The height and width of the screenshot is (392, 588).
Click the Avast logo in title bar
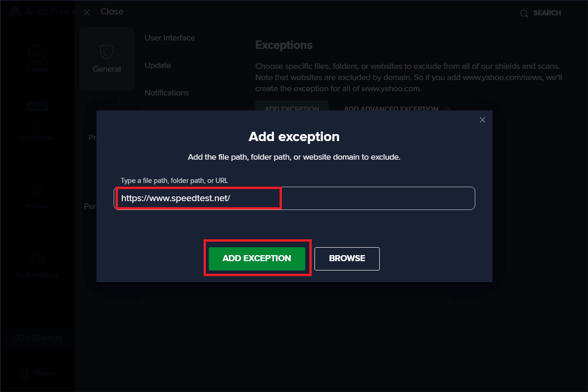point(15,12)
